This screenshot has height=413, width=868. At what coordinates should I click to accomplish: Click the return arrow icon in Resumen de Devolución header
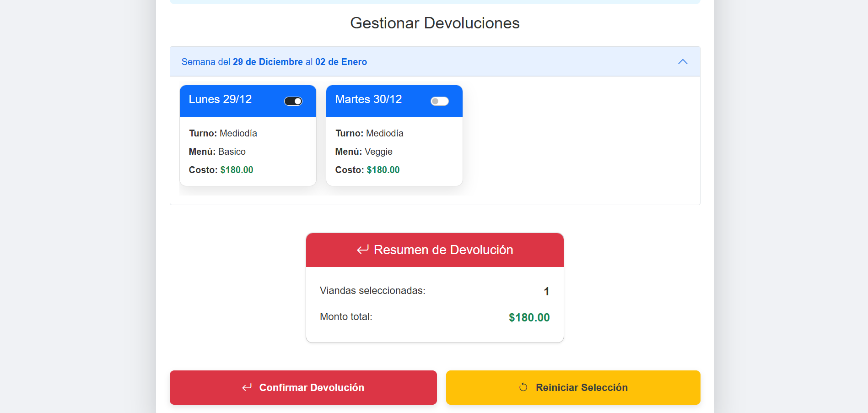click(x=362, y=250)
